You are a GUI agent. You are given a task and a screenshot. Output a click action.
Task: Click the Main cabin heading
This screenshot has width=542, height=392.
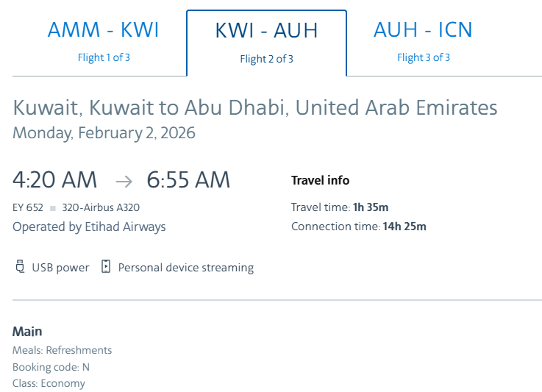27,331
